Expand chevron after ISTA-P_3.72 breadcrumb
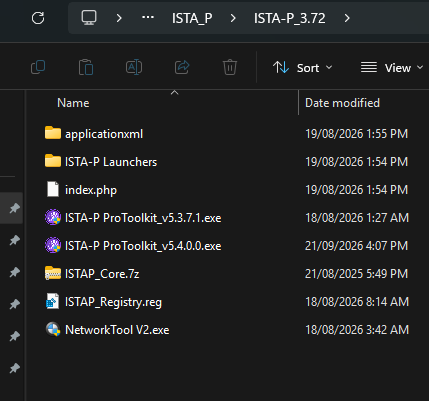The image size is (429, 401). [347, 18]
